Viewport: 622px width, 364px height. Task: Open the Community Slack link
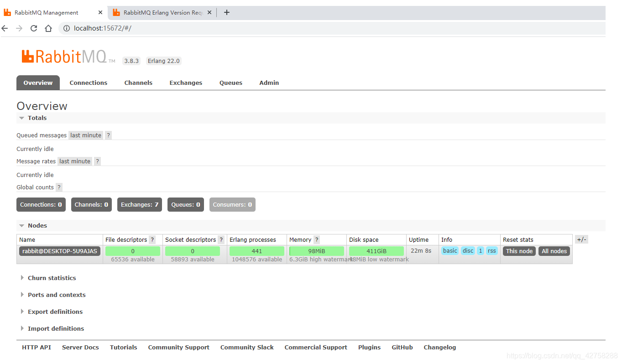pyautogui.click(x=247, y=347)
